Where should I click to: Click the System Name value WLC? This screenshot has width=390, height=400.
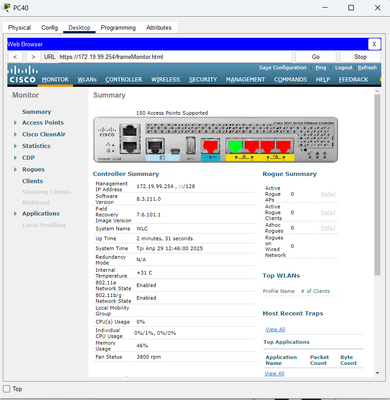click(x=142, y=229)
